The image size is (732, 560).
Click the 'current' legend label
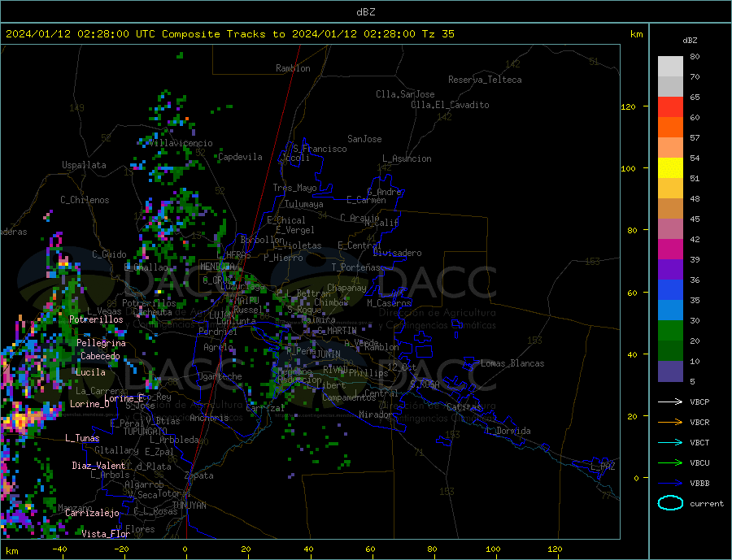click(707, 504)
